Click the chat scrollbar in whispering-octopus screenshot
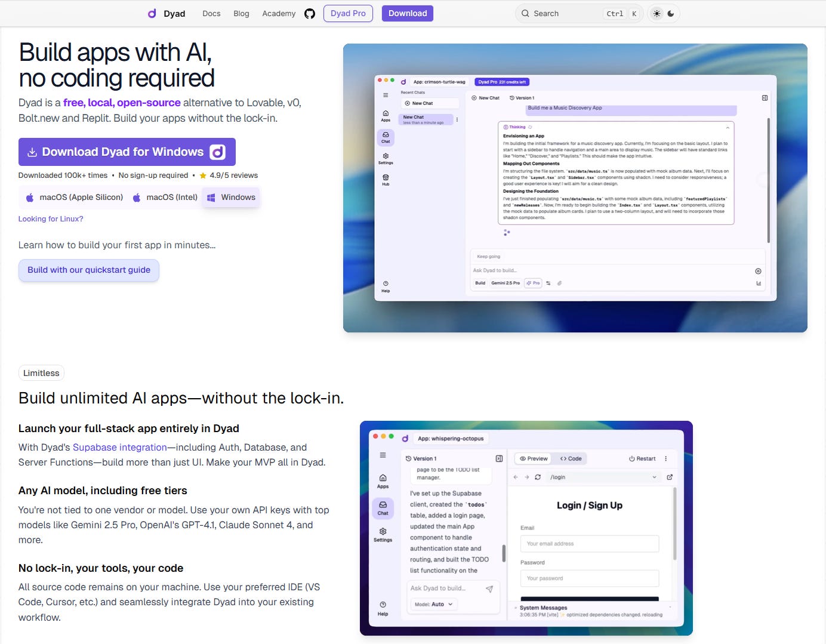 (x=504, y=553)
